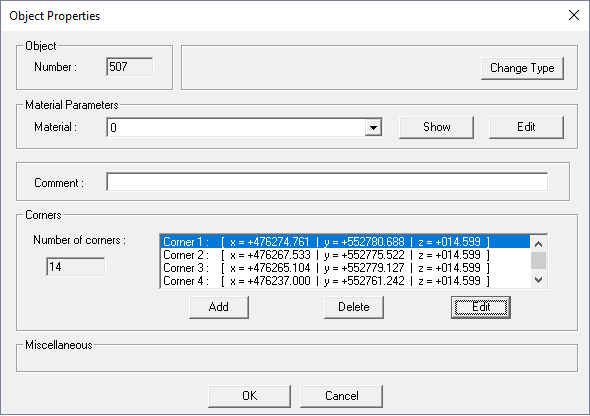Open the Material dropdown arrow
Viewport: 590px width, 416px height.
(373, 128)
